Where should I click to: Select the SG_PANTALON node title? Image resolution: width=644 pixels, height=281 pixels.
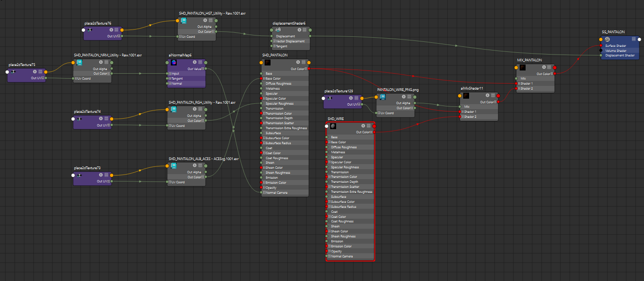(613, 32)
